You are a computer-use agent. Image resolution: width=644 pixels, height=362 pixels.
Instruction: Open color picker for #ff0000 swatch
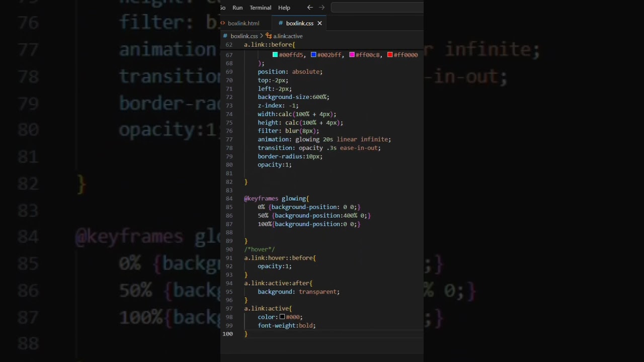pyautogui.click(x=390, y=55)
